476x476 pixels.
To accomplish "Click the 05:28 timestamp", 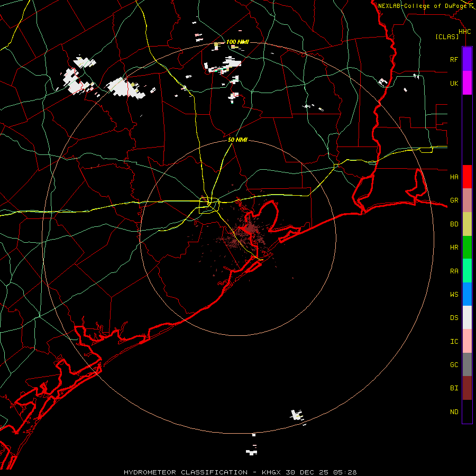I will pos(344,472).
